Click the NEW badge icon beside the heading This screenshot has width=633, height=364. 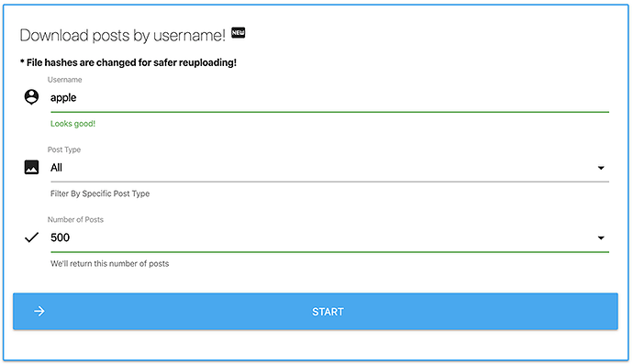coord(239,33)
